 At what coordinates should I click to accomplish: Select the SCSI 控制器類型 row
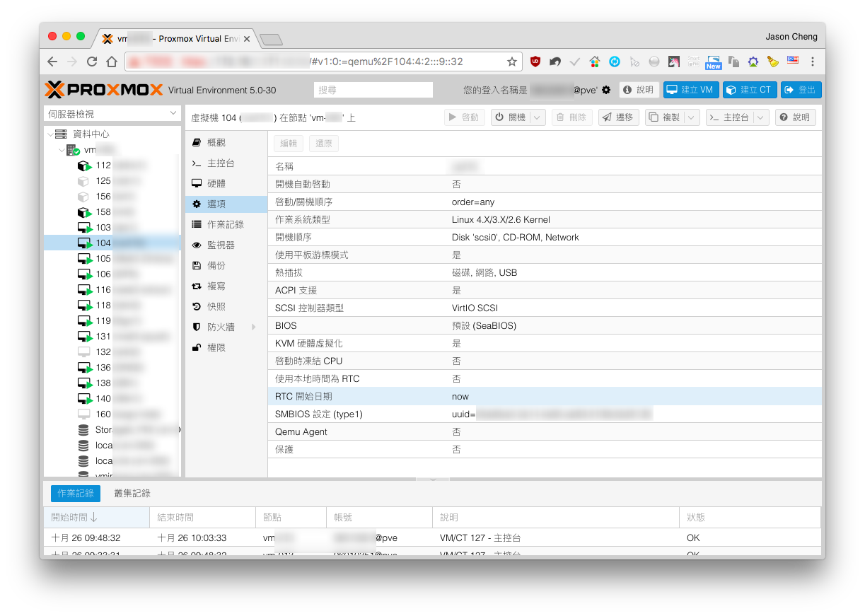pos(545,308)
